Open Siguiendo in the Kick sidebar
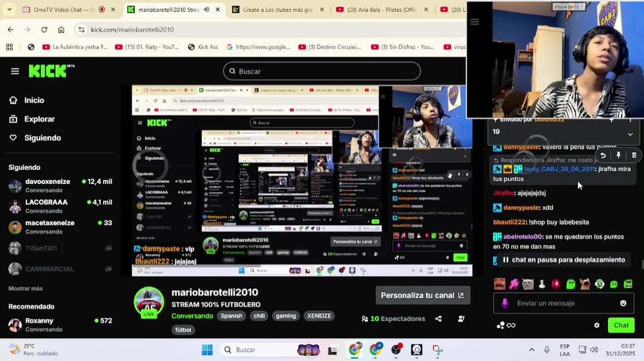This screenshot has height=361, width=644. 35,138
